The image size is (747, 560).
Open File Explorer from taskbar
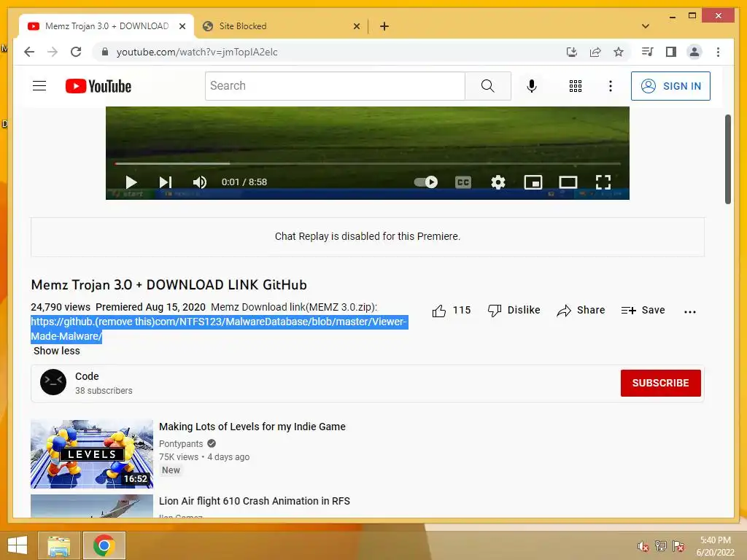[58, 545]
